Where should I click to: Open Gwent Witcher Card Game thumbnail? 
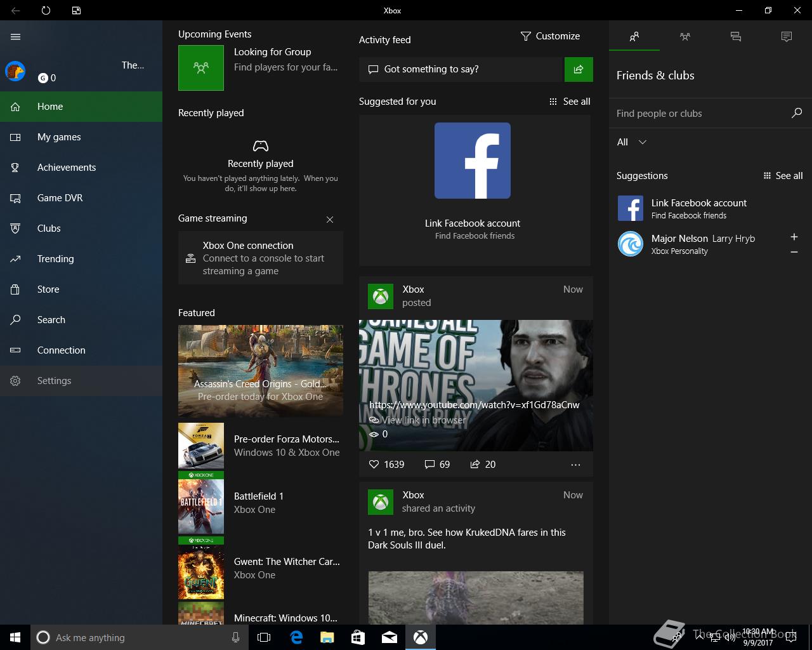coord(201,568)
